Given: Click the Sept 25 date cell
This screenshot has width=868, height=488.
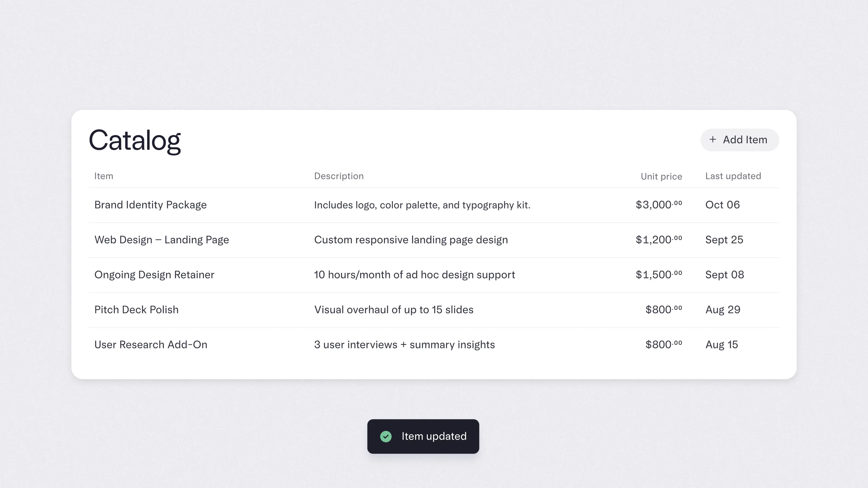Looking at the screenshot, I should (724, 240).
